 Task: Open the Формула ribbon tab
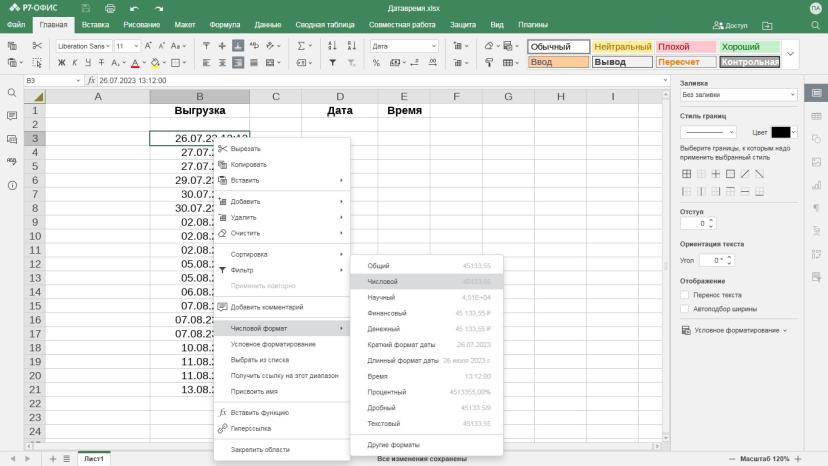coord(224,25)
